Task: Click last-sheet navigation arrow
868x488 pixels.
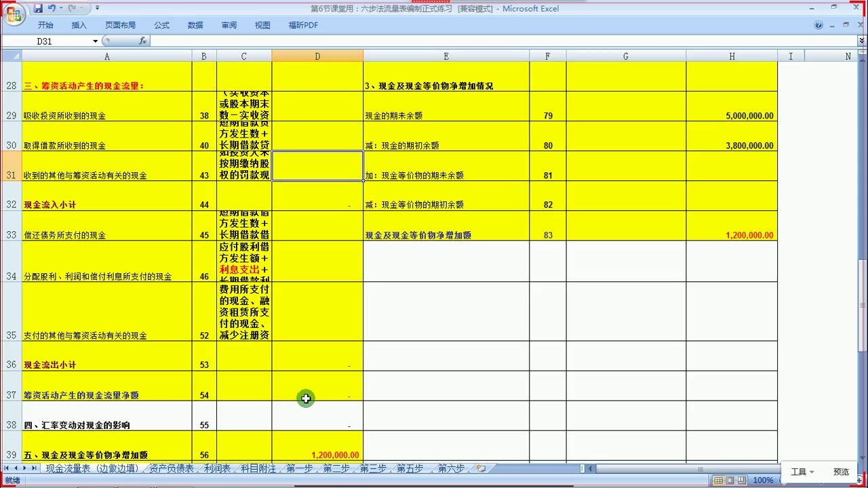Action: click(x=34, y=468)
